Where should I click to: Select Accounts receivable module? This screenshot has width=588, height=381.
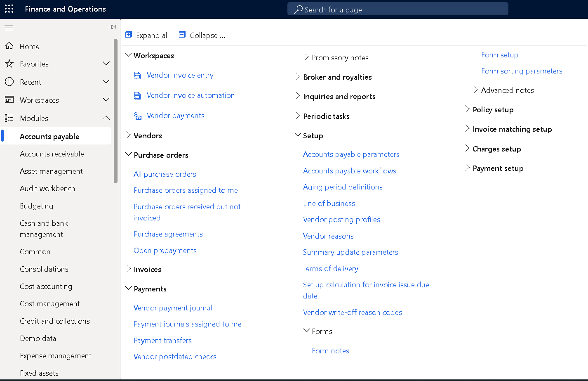52,154
